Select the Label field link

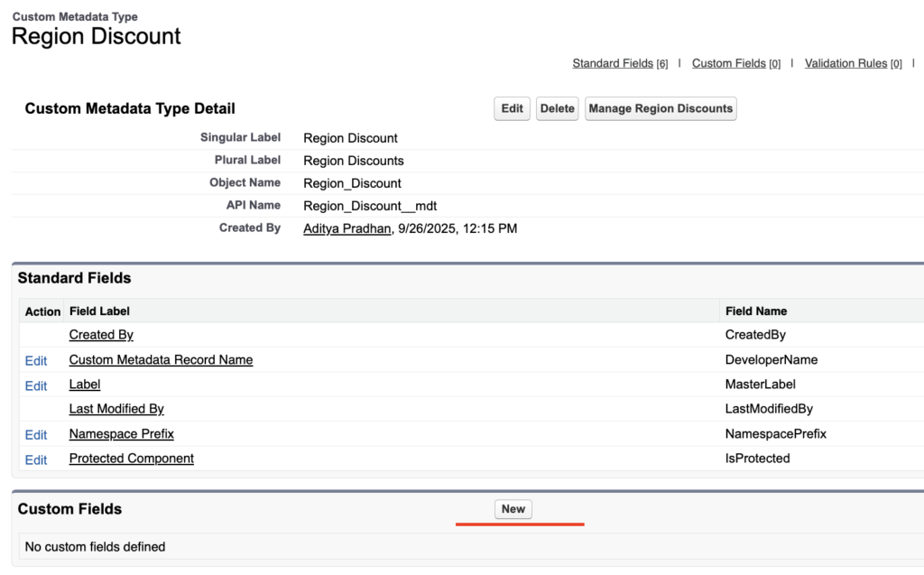(84, 384)
